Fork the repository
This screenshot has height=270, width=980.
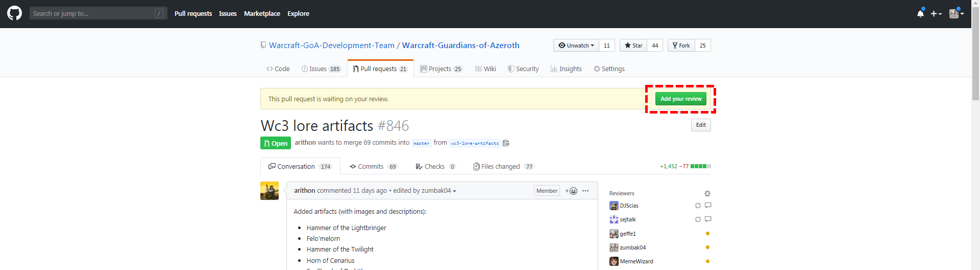pyautogui.click(x=681, y=46)
